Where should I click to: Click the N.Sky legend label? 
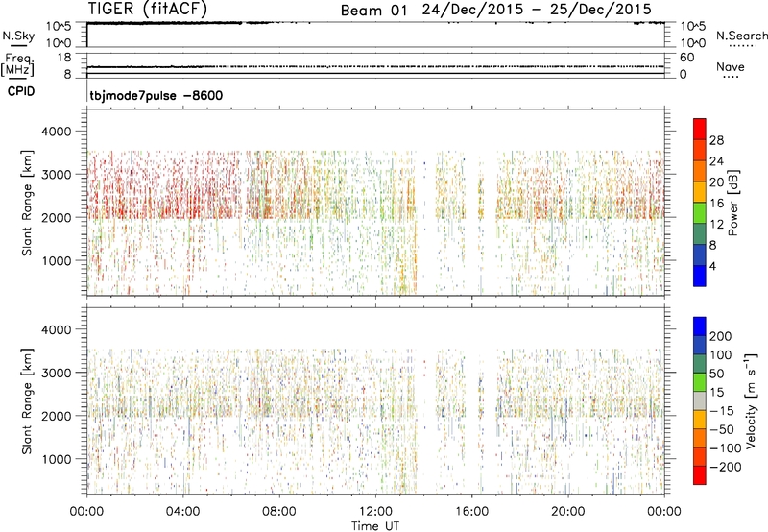coord(18,36)
